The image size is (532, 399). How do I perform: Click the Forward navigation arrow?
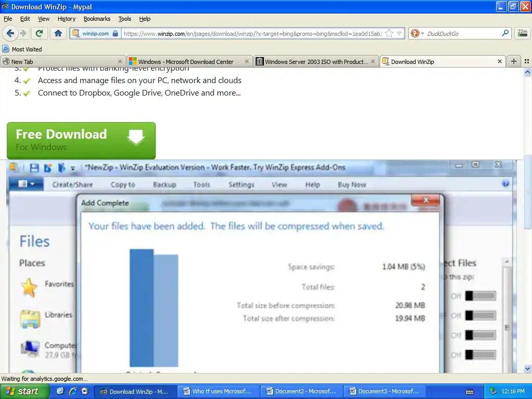23,33
